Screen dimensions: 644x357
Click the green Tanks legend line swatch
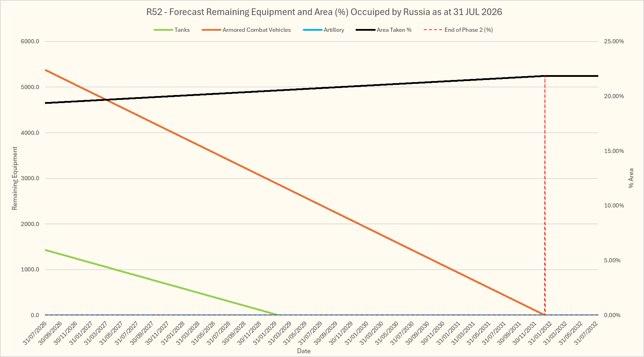pos(163,30)
